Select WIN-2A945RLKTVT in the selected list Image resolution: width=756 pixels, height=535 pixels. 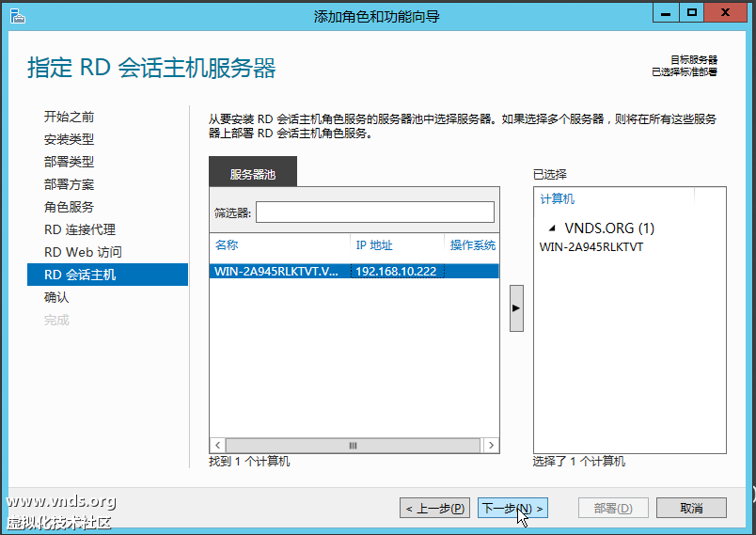click(591, 246)
